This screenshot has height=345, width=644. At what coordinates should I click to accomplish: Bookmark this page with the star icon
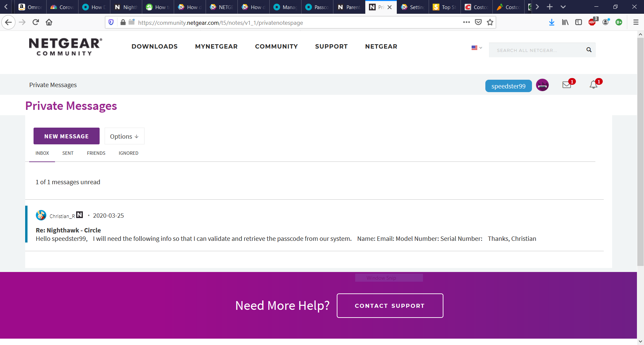click(490, 22)
